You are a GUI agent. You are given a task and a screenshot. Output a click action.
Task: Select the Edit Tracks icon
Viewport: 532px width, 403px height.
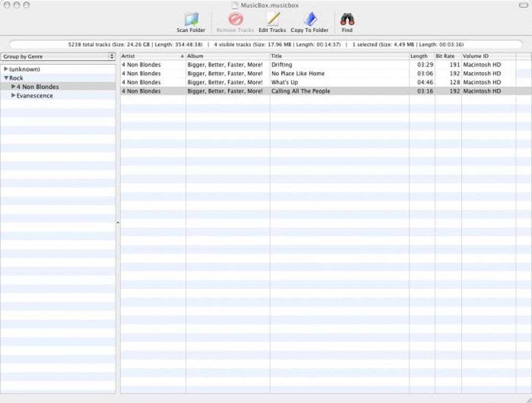(x=272, y=19)
